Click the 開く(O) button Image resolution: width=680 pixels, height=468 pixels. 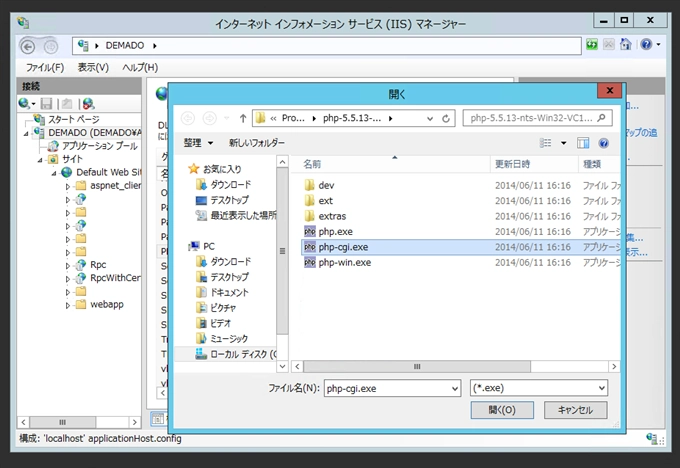point(502,410)
